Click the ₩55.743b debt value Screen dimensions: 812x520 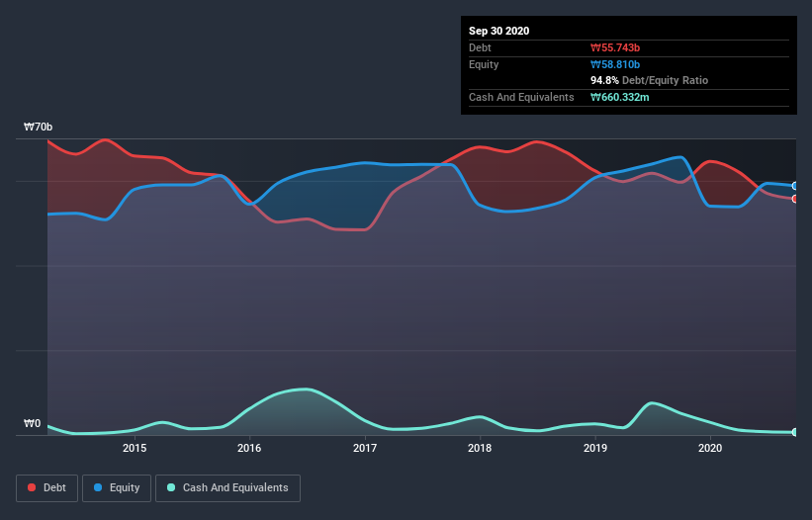point(615,47)
